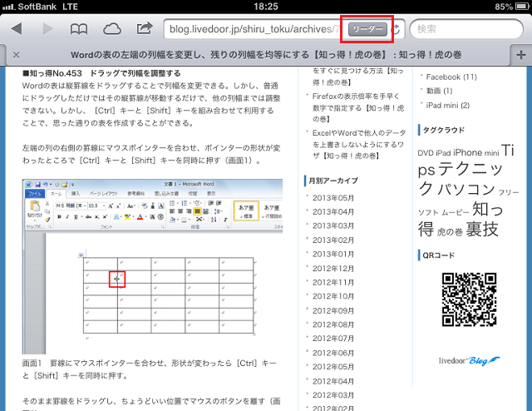Image resolution: width=532 pixels, height=411 pixels.
Task: Activate the リーダー reader button
Action: [x=367, y=29]
